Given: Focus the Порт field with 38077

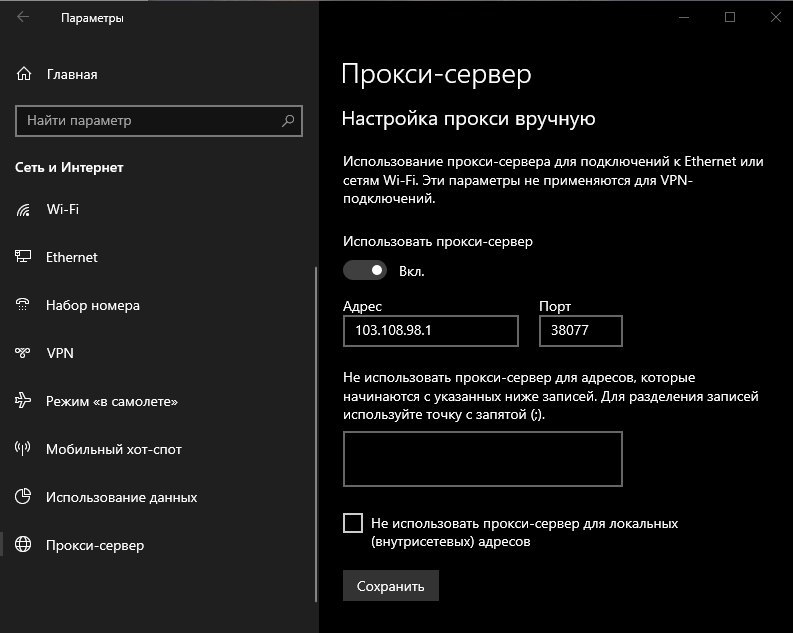Looking at the screenshot, I should (x=581, y=331).
